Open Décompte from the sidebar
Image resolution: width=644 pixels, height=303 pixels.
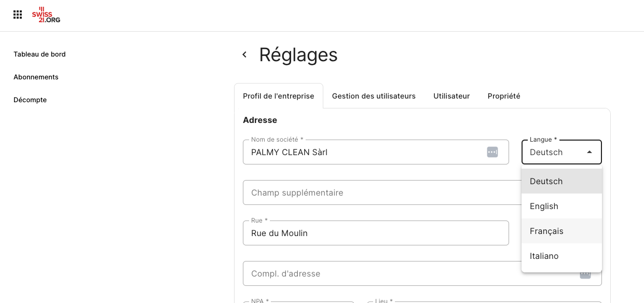coord(30,100)
